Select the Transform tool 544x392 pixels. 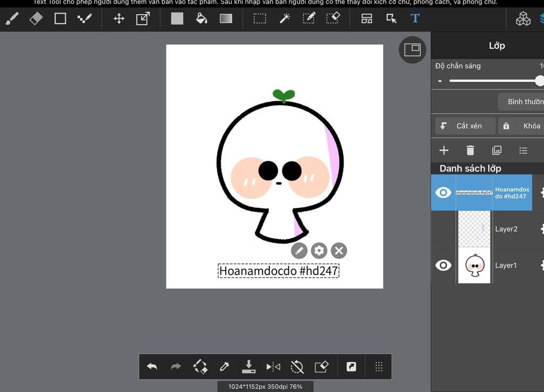143,19
